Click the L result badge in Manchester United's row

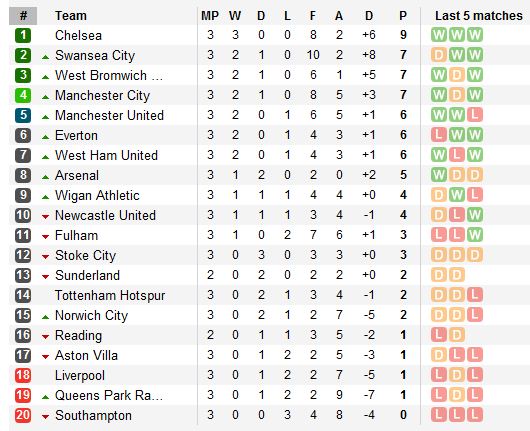[475, 115]
